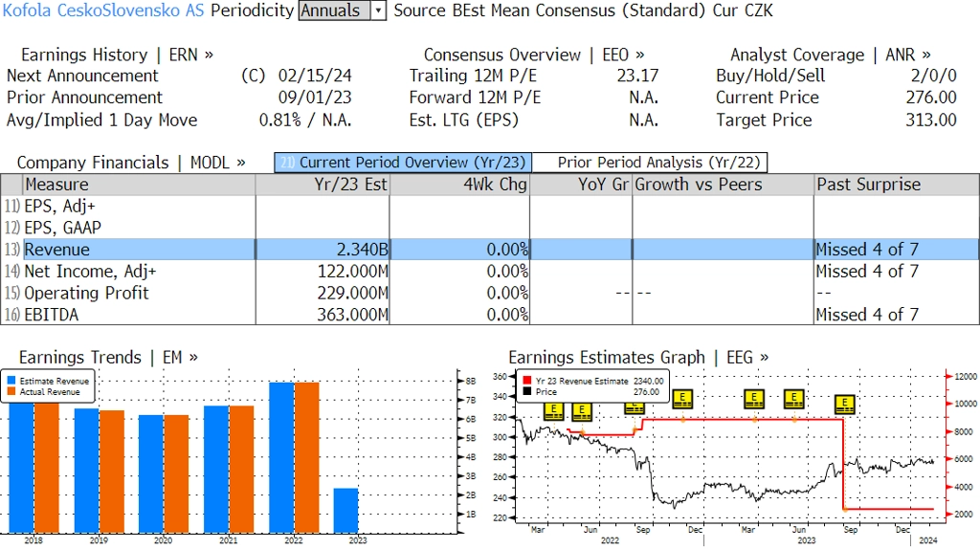This screenshot has height=549, width=980.
Task: Click the 2023 estimate revenue bar
Action: [345, 511]
